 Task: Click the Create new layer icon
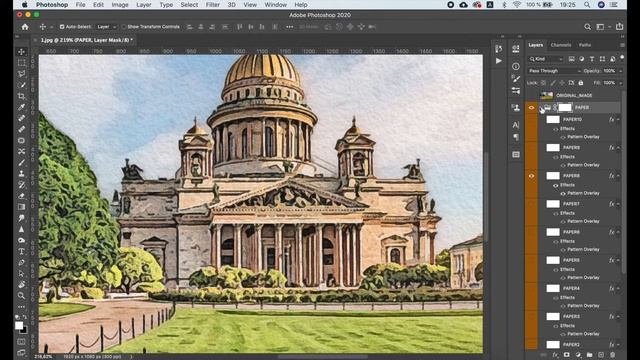601,355
